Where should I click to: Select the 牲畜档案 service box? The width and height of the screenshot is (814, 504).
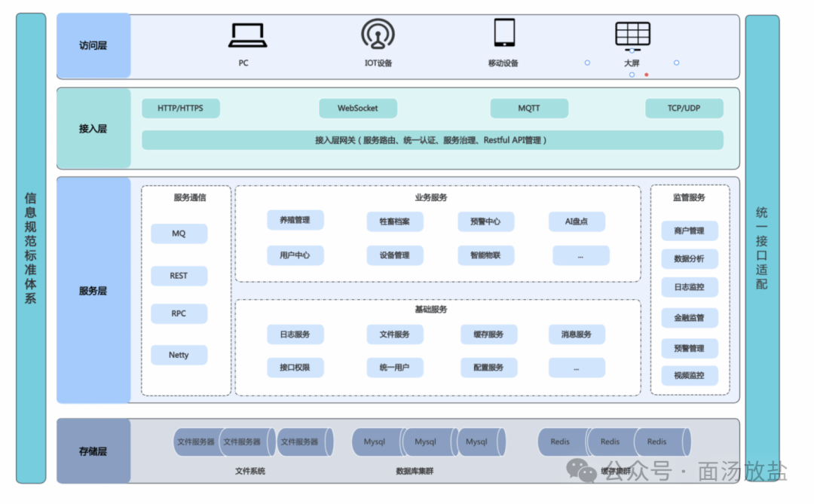394,221
